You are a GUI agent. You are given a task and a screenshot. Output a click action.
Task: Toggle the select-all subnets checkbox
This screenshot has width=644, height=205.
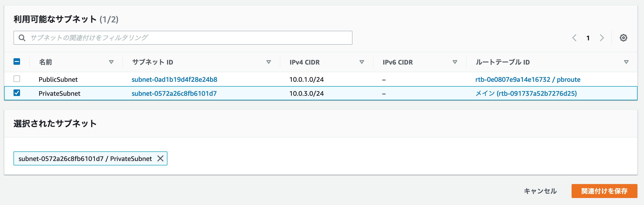17,61
